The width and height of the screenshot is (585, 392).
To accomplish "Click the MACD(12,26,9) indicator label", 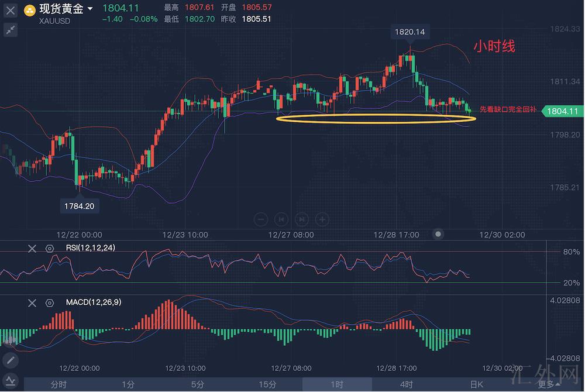I will 93,302.
